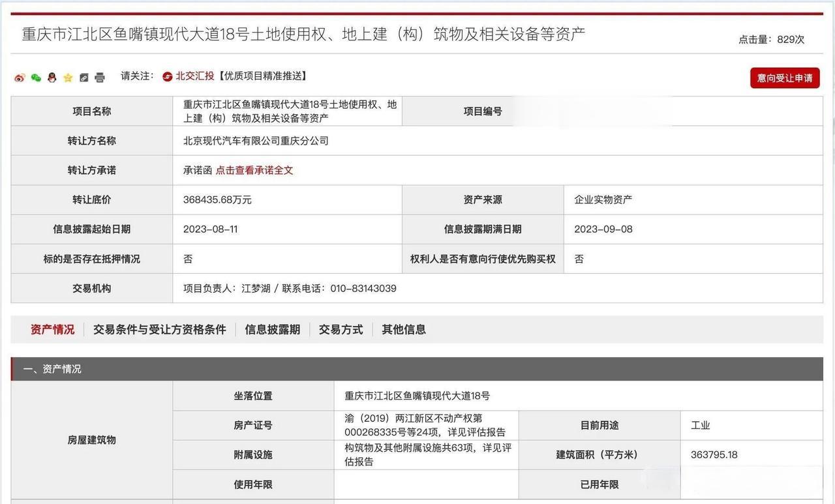Switch to 交易条件与受让方资格条件 tab
The width and height of the screenshot is (835, 504).
159,329
